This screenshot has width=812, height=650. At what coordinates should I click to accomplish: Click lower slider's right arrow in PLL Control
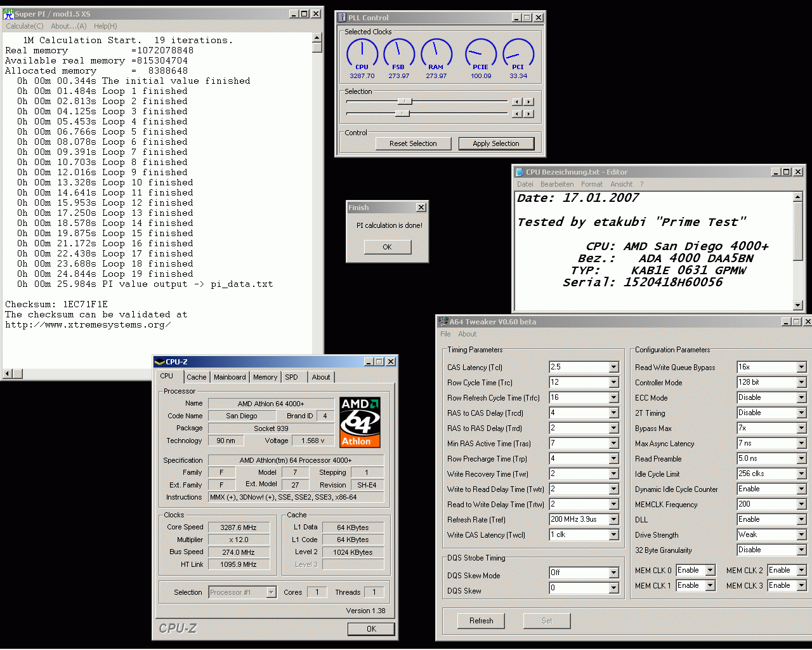coord(528,114)
